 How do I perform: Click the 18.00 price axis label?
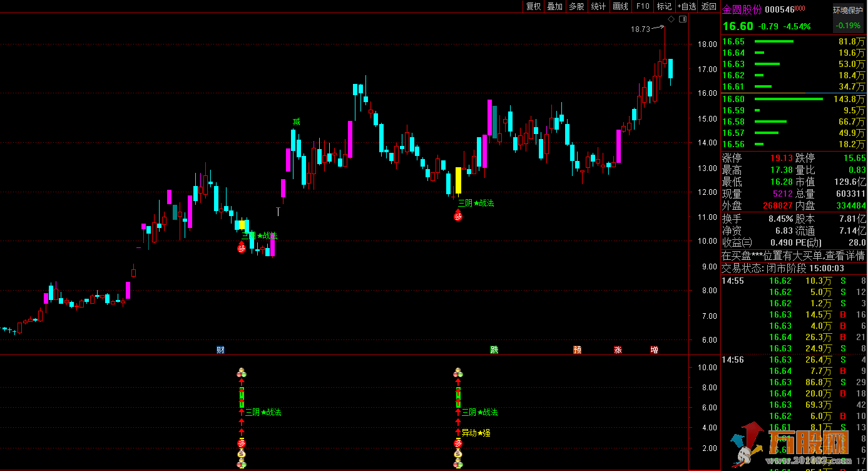pos(708,44)
